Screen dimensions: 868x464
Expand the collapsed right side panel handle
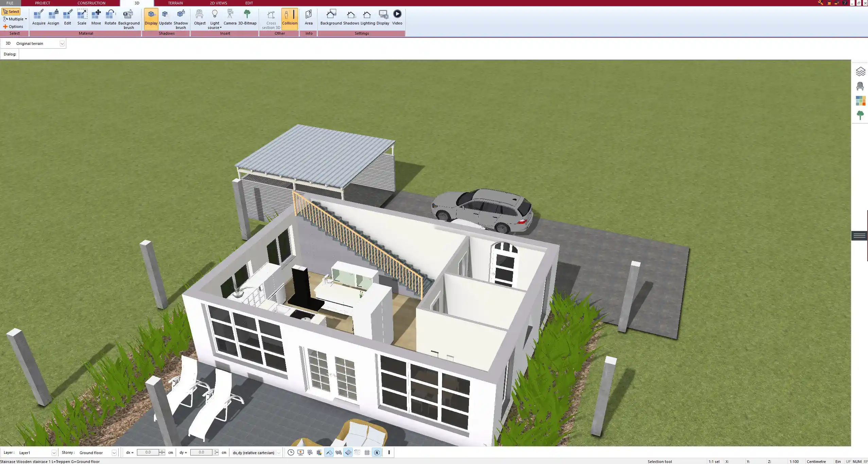pos(860,235)
